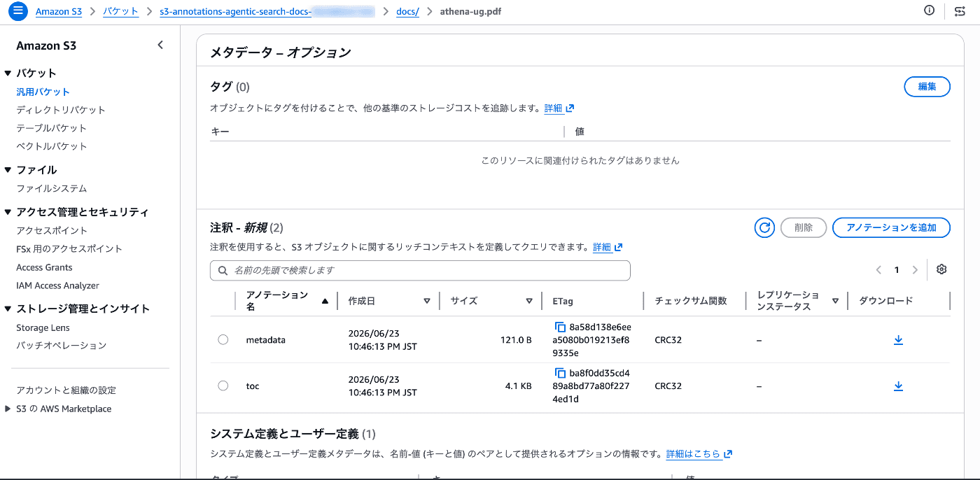Open the 詳細 link under 注釈
The height and width of the screenshot is (480, 980).
(608, 247)
